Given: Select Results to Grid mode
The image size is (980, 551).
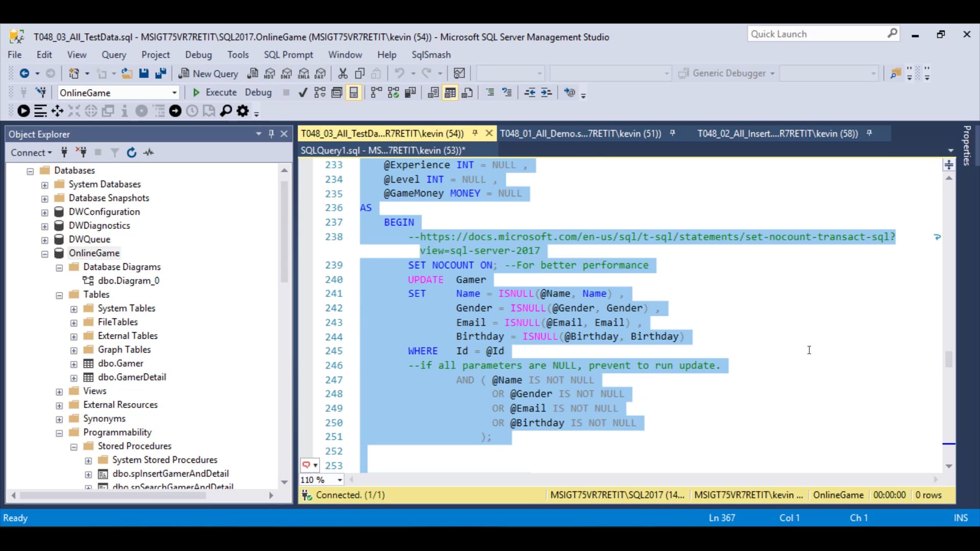Looking at the screenshot, I should (450, 92).
